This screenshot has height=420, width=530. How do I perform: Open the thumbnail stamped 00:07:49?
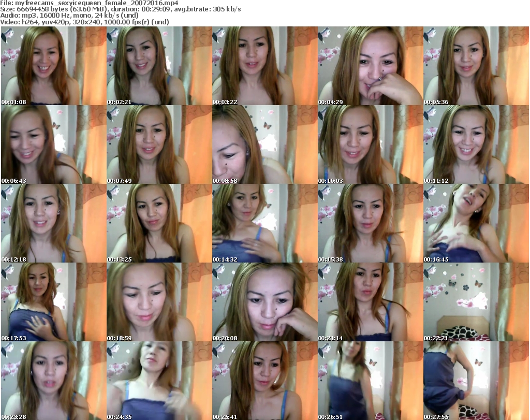[159, 144]
